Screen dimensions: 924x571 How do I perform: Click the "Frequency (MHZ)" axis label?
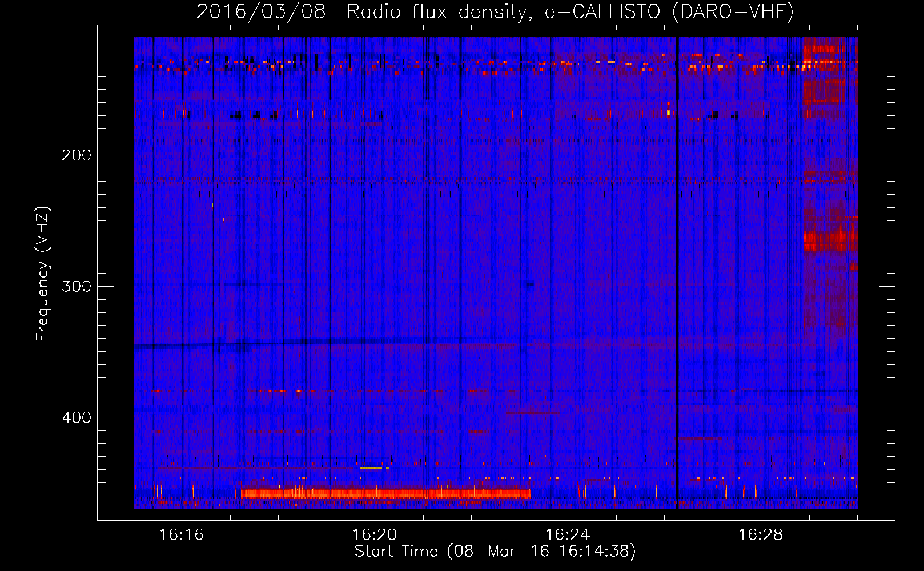pyautogui.click(x=43, y=274)
